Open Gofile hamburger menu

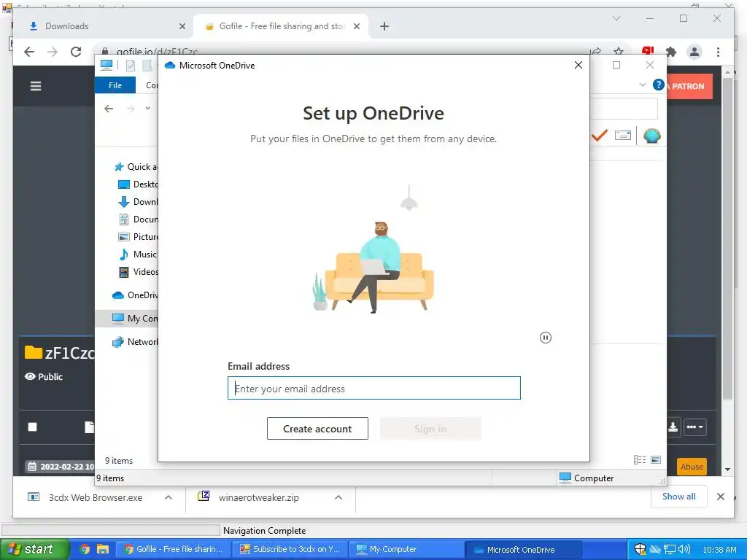tap(36, 86)
